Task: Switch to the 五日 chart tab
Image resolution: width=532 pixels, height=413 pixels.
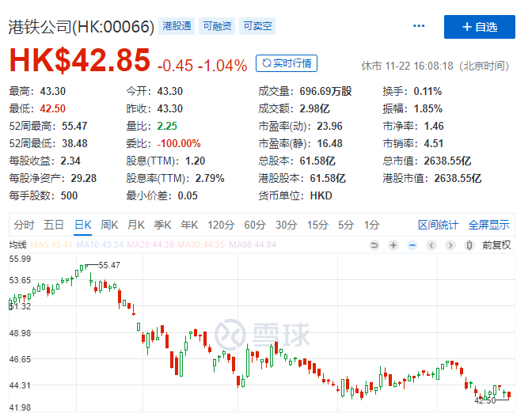Action: coord(54,225)
